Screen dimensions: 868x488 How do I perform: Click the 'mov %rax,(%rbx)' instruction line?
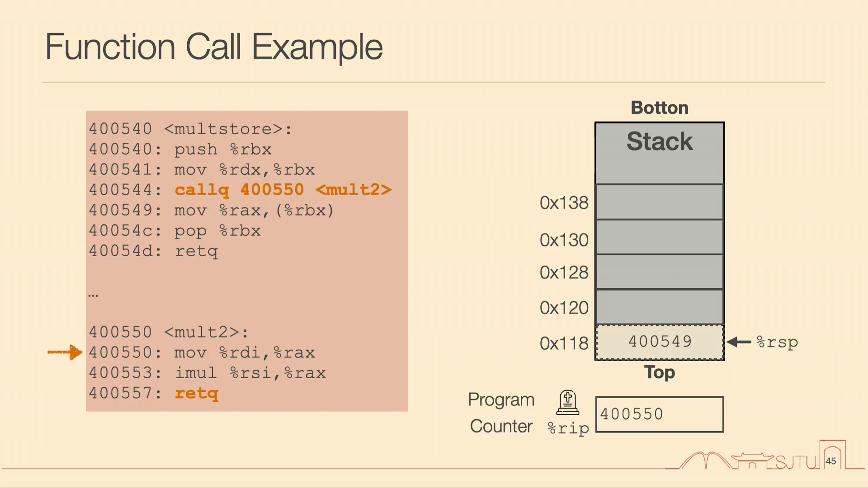tap(211, 210)
